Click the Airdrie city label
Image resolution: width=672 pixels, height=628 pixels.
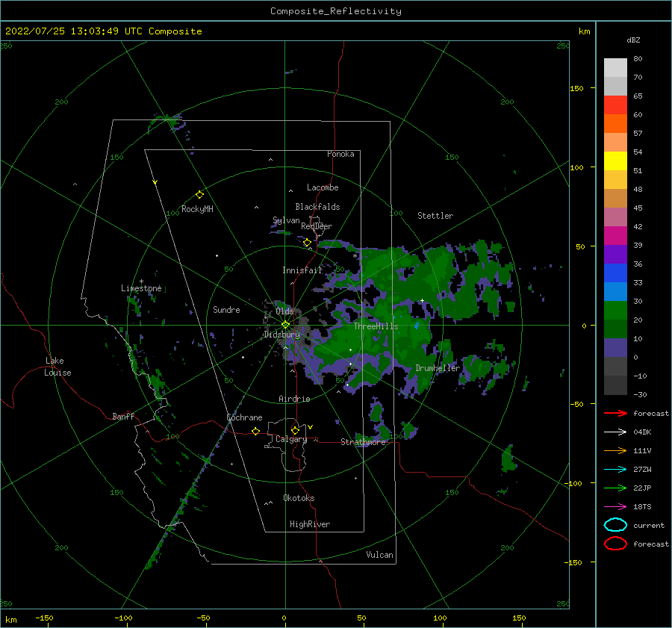pos(294,399)
